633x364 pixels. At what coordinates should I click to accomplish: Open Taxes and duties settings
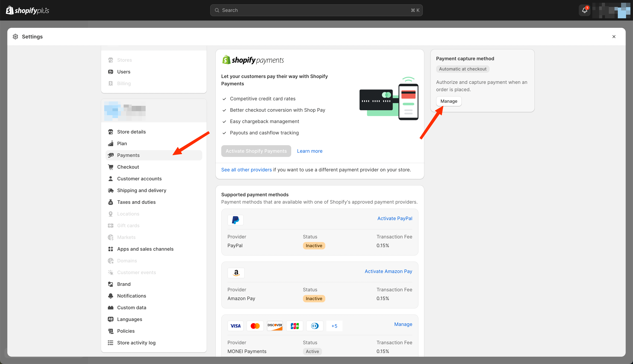click(x=154, y=202)
